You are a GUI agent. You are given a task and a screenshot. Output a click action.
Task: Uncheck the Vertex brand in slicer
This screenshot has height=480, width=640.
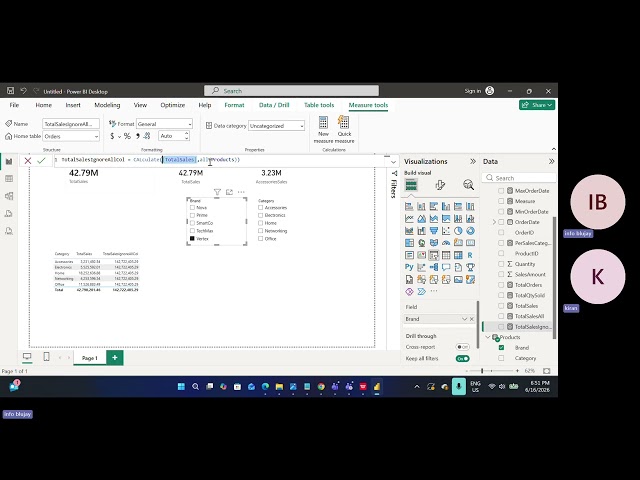pos(192,238)
